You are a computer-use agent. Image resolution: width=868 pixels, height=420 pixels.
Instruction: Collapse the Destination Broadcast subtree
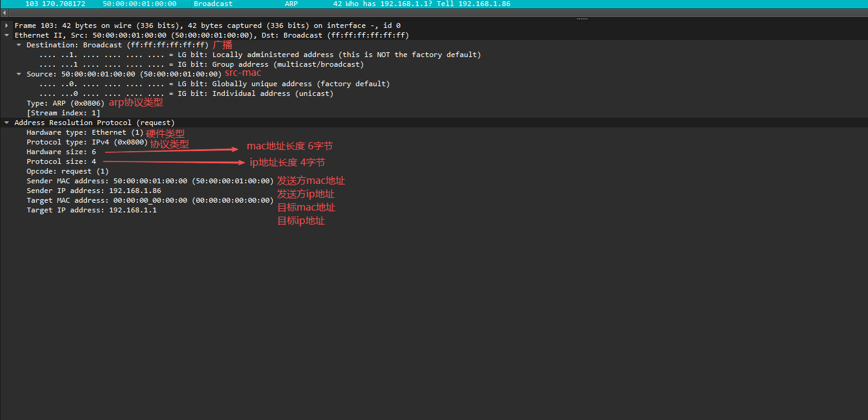point(19,45)
